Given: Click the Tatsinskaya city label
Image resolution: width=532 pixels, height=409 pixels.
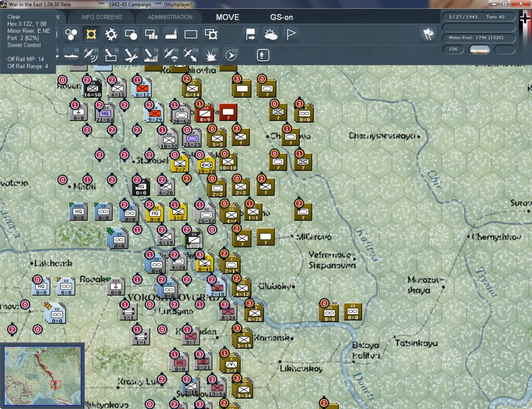Looking at the screenshot, I should coord(416,343).
